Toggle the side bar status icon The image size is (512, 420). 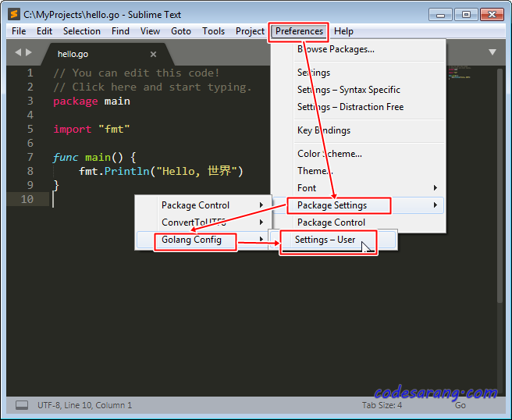pos(22,405)
